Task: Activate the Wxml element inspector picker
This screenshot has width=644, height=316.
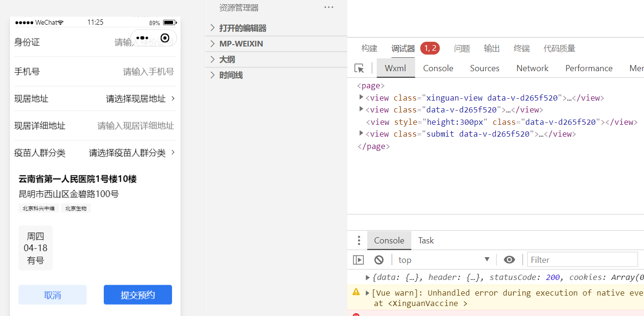Action: pyautogui.click(x=359, y=68)
